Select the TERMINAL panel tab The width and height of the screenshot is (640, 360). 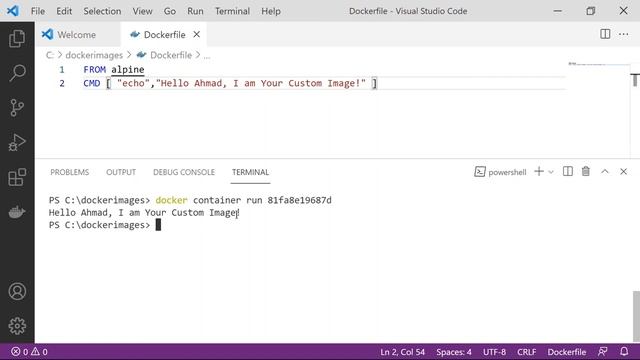[x=250, y=172]
